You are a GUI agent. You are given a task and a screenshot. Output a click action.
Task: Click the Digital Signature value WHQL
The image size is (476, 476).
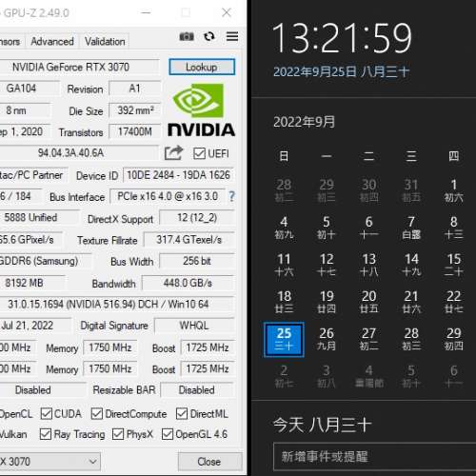194,326
